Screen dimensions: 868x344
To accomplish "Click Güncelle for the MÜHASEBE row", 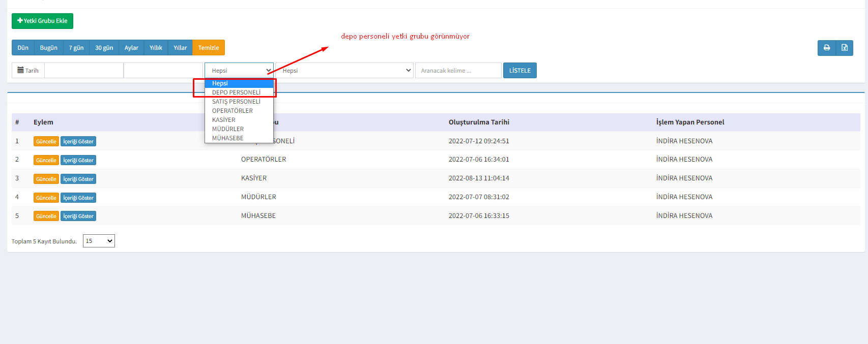I will coord(46,216).
